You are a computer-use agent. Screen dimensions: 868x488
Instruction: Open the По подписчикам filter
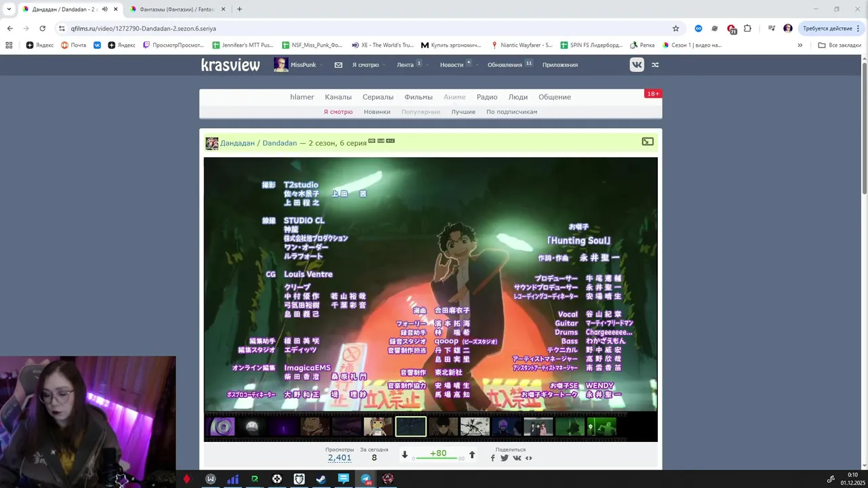(x=511, y=112)
